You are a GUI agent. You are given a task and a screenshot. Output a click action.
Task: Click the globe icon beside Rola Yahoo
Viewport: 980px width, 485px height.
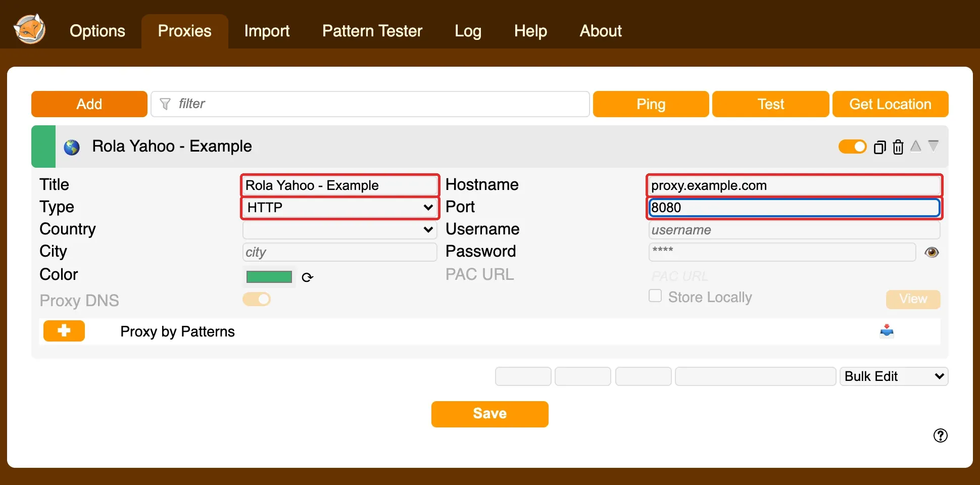[x=72, y=148]
